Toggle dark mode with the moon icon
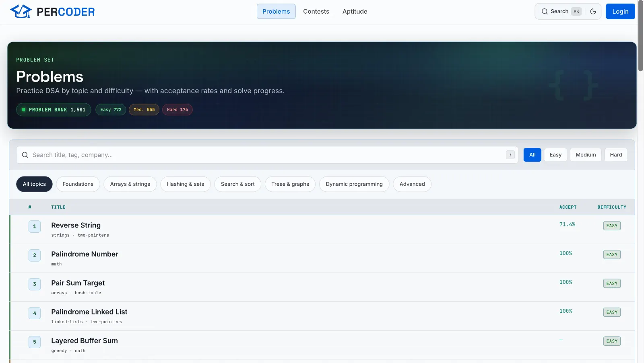The width and height of the screenshot is (644, 363). tap(593, 11)
